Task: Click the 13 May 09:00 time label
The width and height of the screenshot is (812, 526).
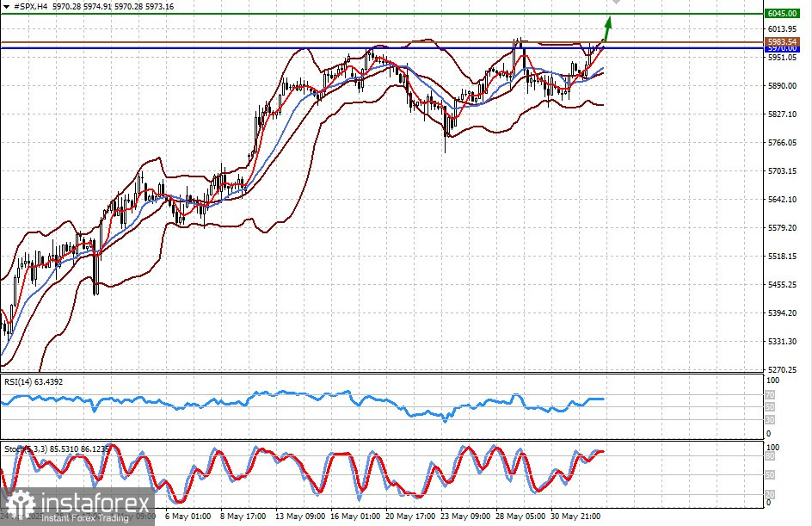Action: point(300,517)
